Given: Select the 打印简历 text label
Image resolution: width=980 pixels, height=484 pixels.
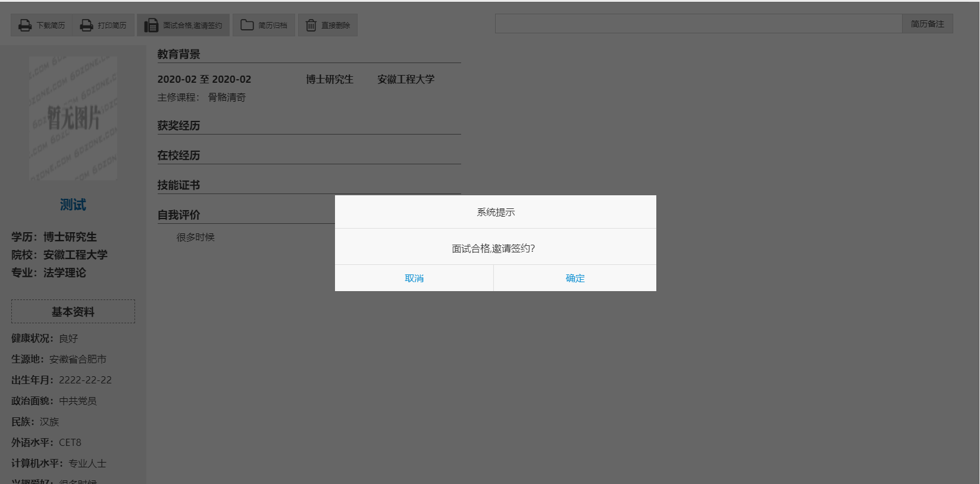Looking at the screenshot, I should pos(112,26).
